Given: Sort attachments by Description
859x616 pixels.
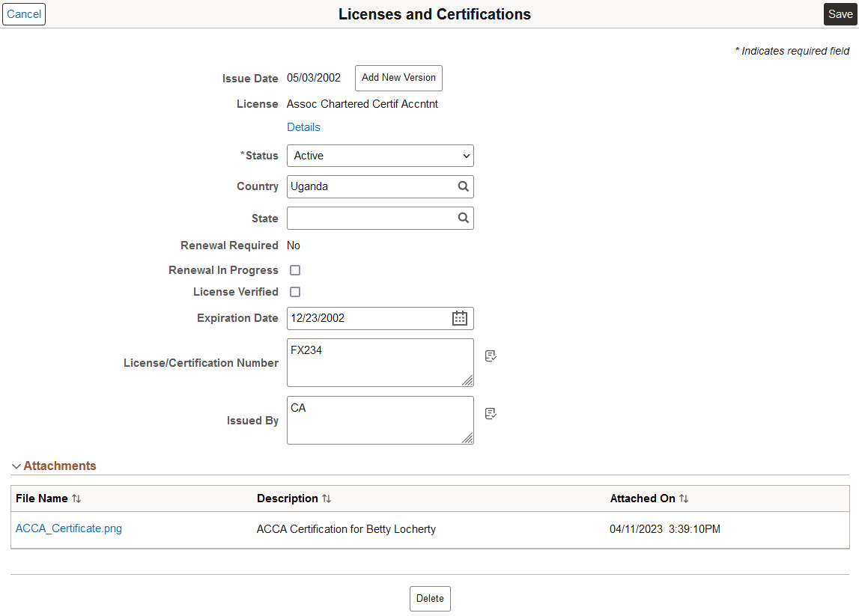Looking at the screenshot, I should [327, 498].
